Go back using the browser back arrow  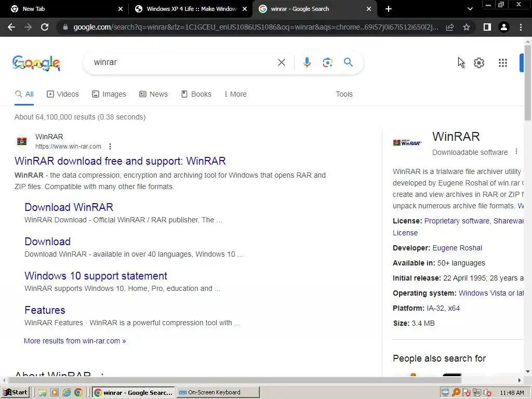pos(11,27)
